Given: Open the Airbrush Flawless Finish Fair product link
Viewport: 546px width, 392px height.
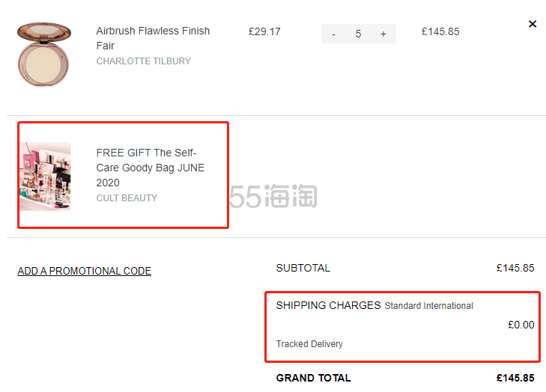Looking at the screenshot, I should point(153,38).
